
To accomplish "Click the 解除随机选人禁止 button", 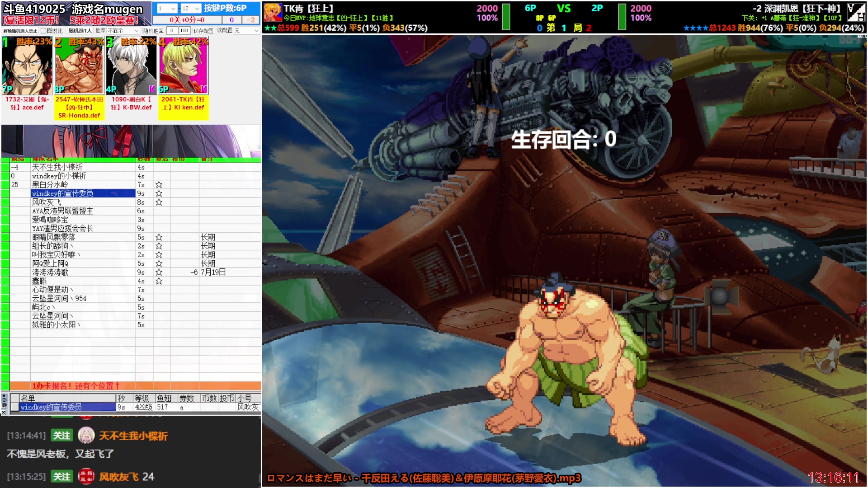I will [20, 31].
